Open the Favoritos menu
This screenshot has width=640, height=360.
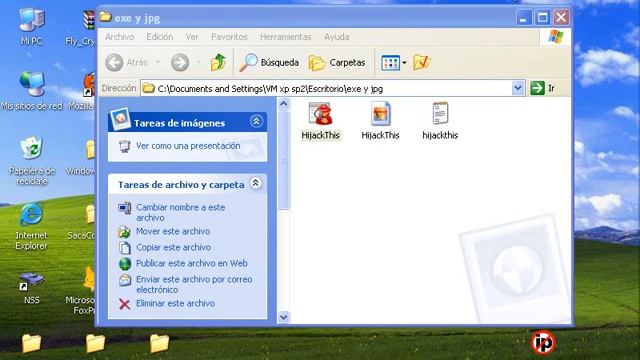tap(229, 37)
